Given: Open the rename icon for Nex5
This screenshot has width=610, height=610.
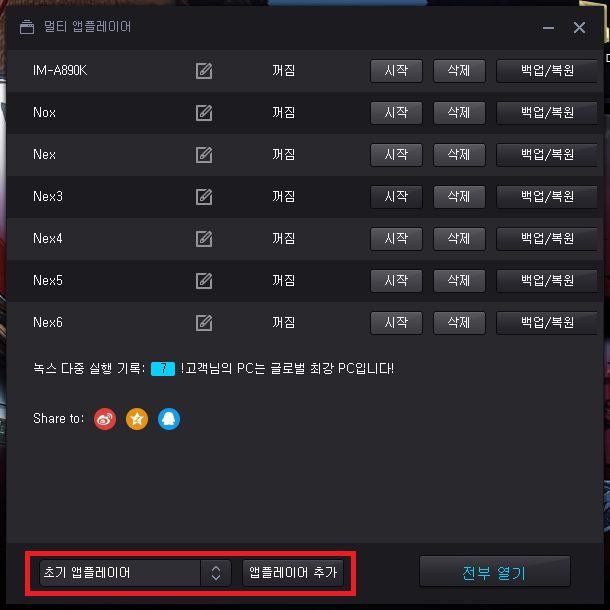Looking at the screenshot, I should tap(204, 281).
